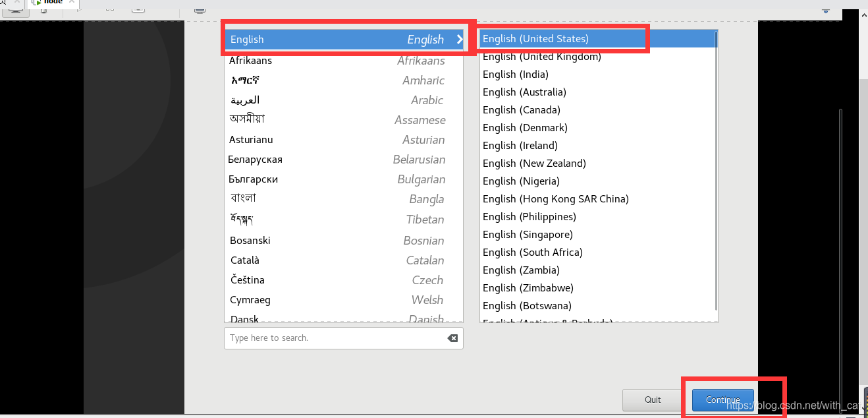
Task: Pick Català (Catalan) language
Action: click(x=344, y=260)
